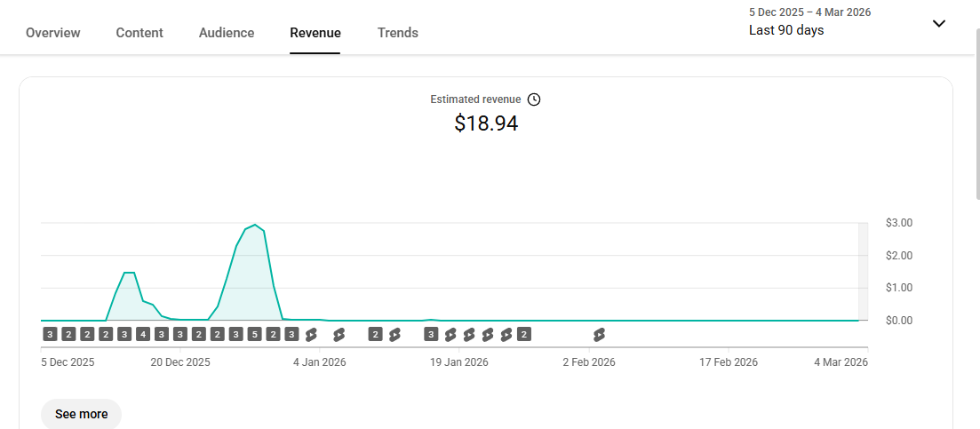Open the Content tab
980x429 pixels.
coord(139,33)
